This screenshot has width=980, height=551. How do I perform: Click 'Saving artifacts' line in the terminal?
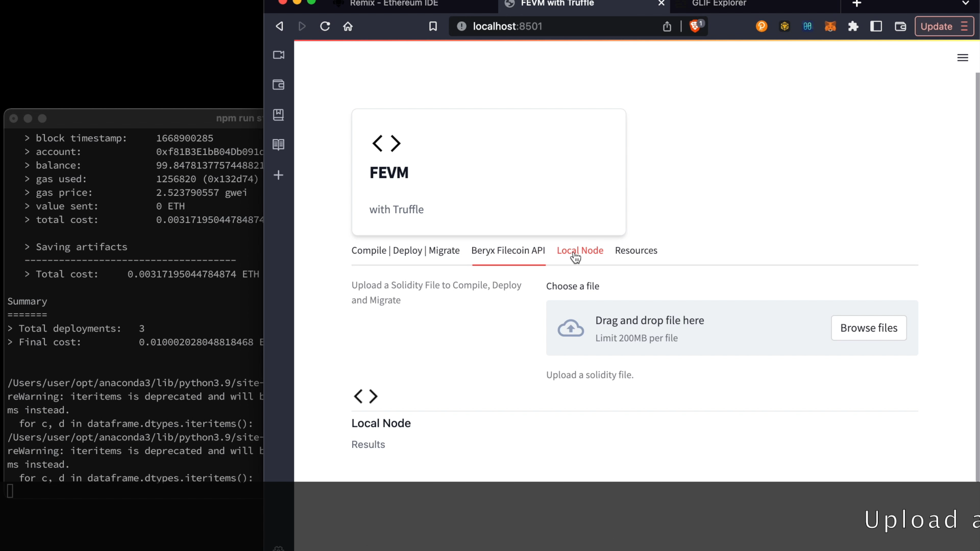pyautogui.click(x=76, y=247)
